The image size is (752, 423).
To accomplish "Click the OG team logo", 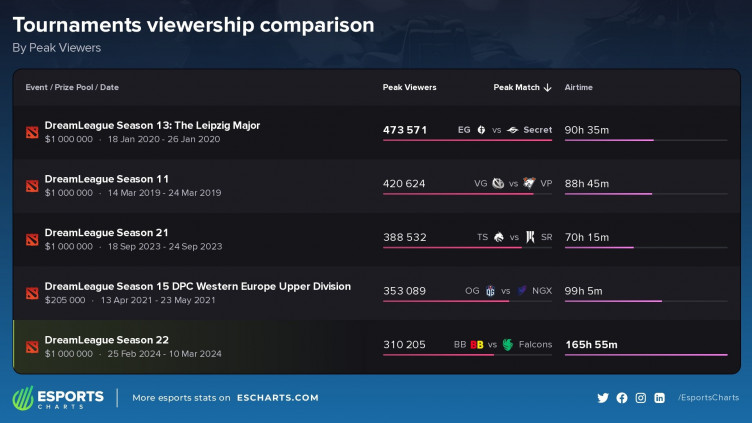I will pos(490,291).
